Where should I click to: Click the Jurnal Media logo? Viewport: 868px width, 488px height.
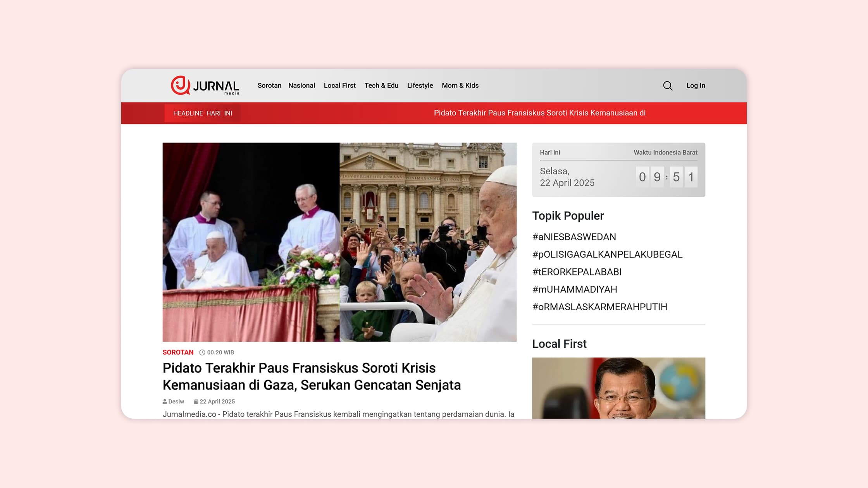pyautogui.click(x=205, y=85)
